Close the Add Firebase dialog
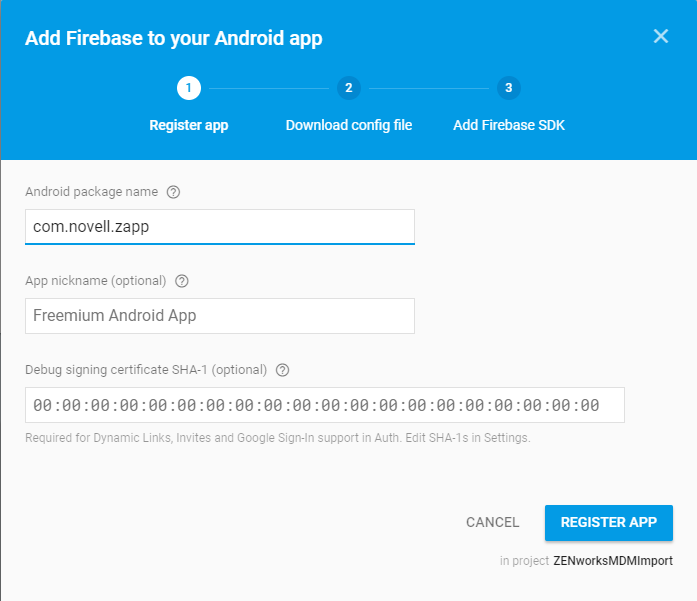This screenshot has height=601, width=697. (x=660, y=37)
